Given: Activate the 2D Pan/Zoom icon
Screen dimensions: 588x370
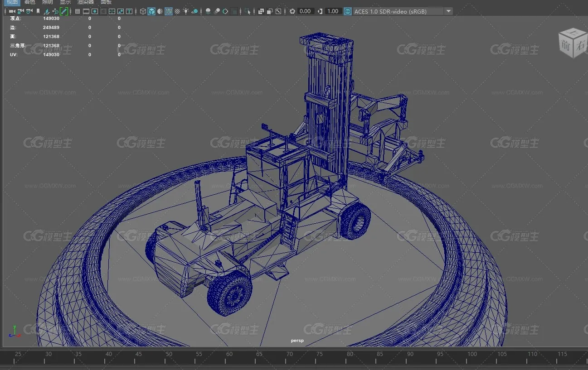Looking at the screenshot, I should [56, 11].
